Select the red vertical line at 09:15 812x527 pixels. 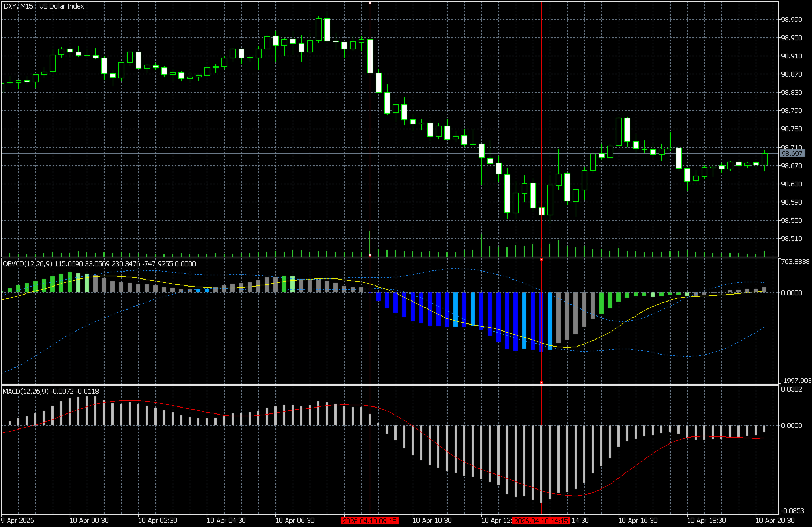[x=370, y=129]
